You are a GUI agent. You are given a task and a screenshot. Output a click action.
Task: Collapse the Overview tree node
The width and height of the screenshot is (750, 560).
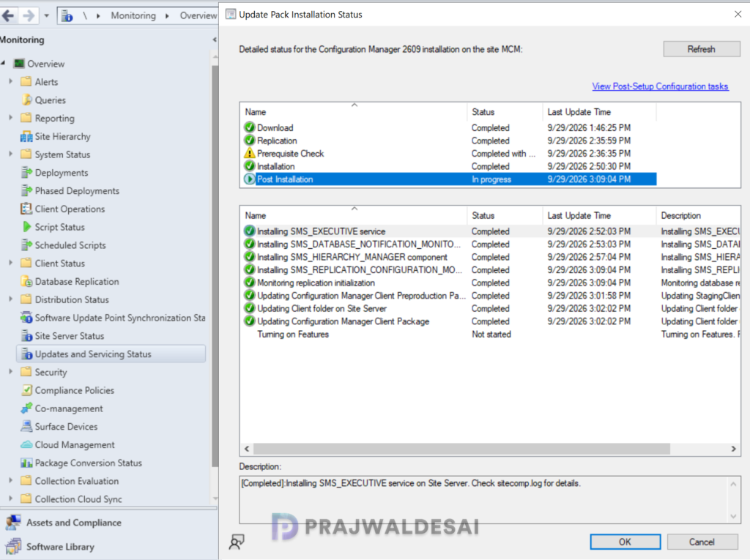click(4, 63)
